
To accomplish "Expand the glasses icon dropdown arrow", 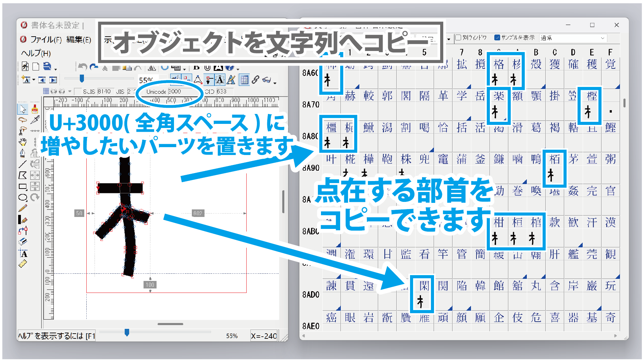I will coord(275,82).
